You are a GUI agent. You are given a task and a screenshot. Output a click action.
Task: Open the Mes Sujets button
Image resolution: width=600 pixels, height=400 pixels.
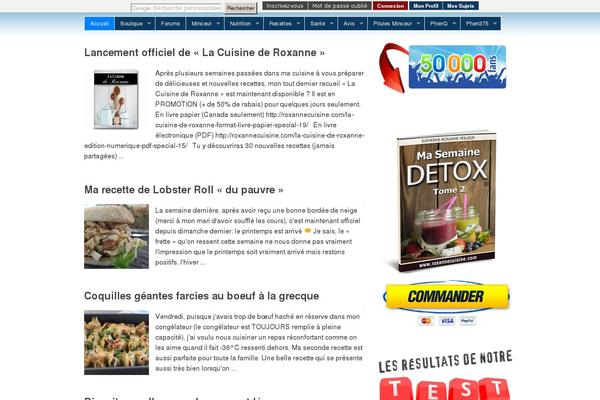coord(461,6)
